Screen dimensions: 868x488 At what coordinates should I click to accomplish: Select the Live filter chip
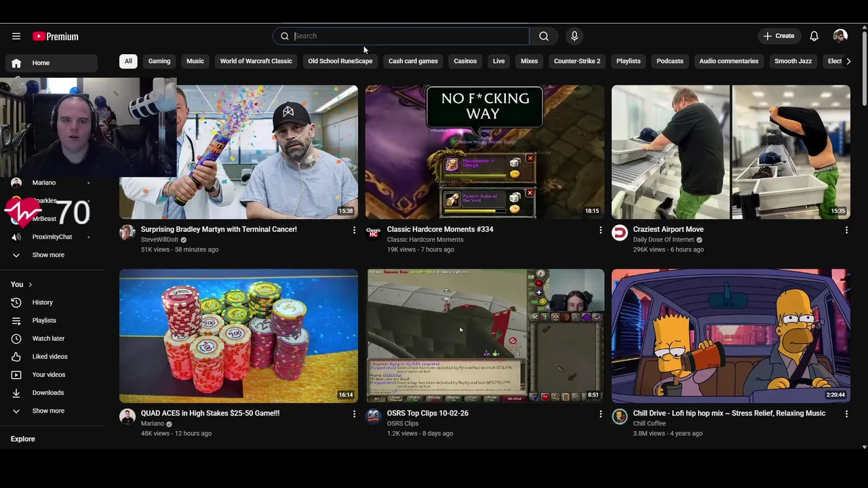(x=498, y=61)
